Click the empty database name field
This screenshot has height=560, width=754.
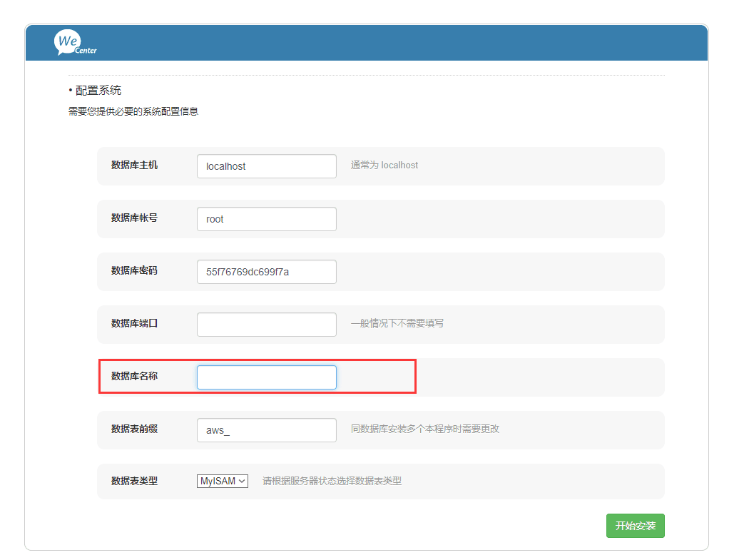(266, 377)
